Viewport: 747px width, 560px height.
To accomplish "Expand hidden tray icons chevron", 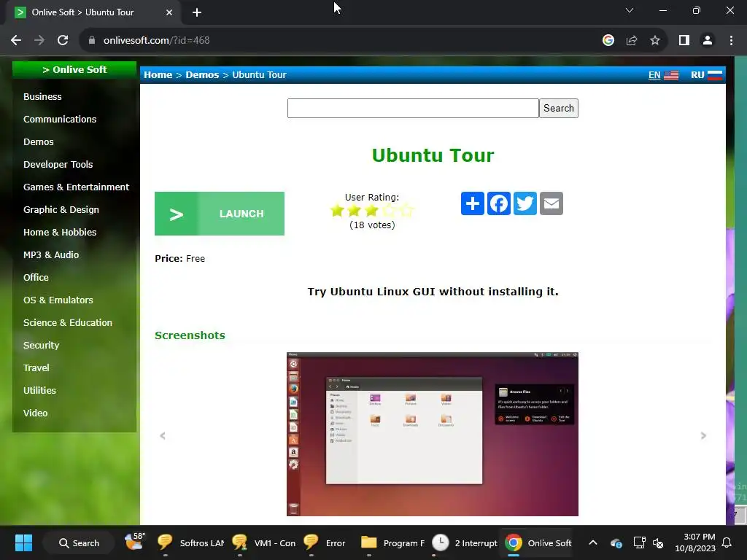I will pos(593,542).
